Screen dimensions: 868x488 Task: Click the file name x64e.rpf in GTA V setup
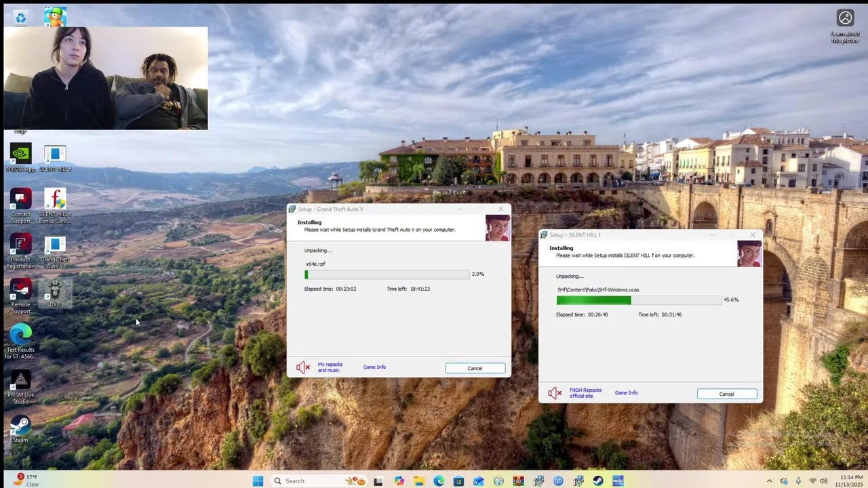[315, 264]
